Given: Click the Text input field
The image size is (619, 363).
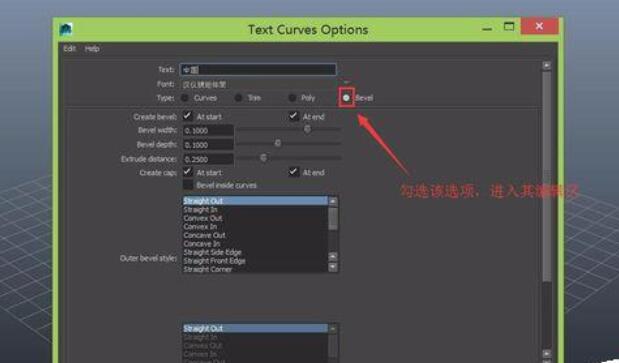Looking at the screenshot, I should click(258, 69).
